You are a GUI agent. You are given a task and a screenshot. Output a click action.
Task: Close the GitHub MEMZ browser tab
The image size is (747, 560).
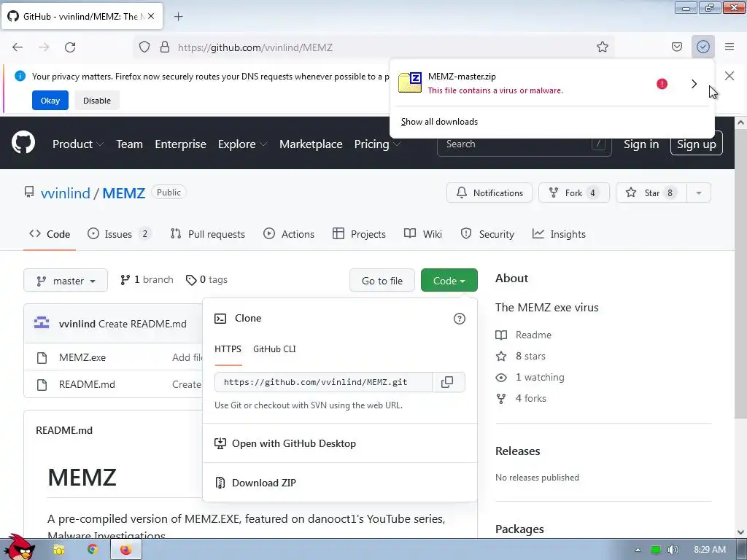151,16
